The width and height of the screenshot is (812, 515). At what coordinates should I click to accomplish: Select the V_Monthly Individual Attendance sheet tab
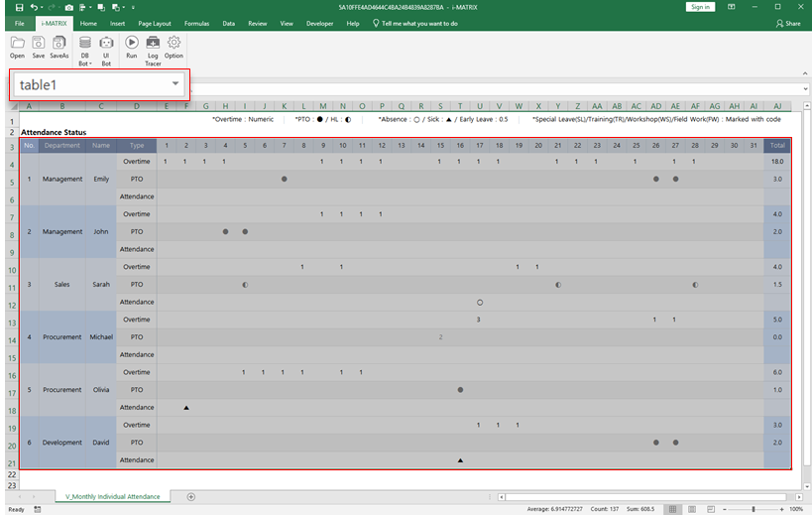point(112,496)
